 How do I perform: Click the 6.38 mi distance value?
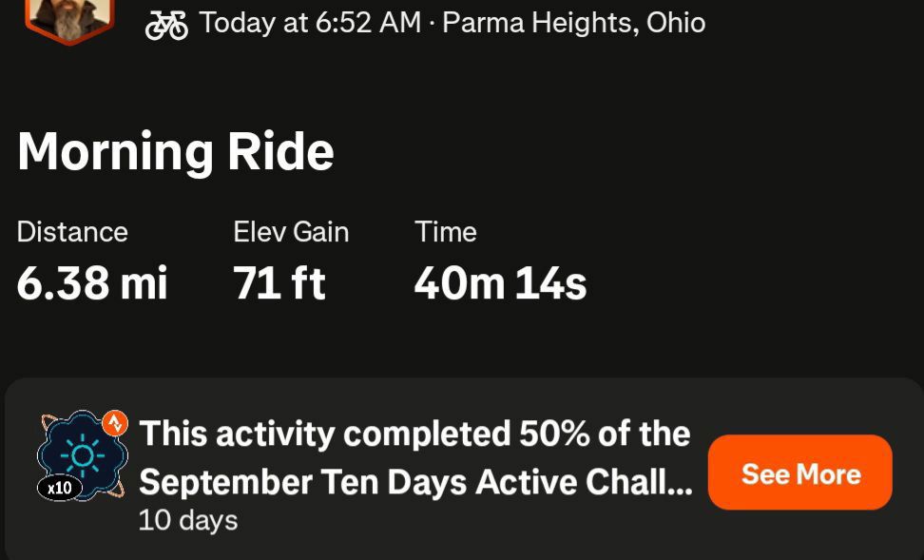pos(92,283)
